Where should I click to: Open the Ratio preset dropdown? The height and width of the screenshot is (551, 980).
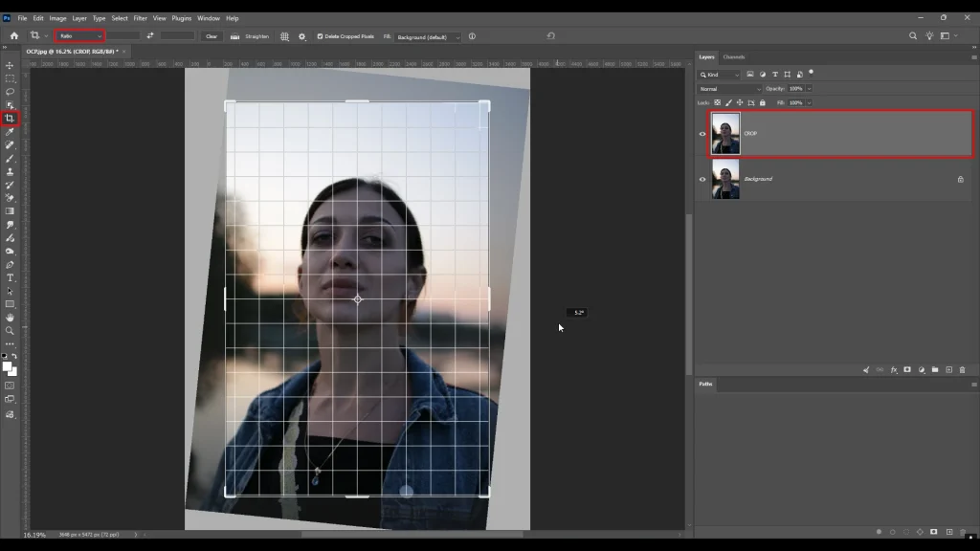[79, 36]
